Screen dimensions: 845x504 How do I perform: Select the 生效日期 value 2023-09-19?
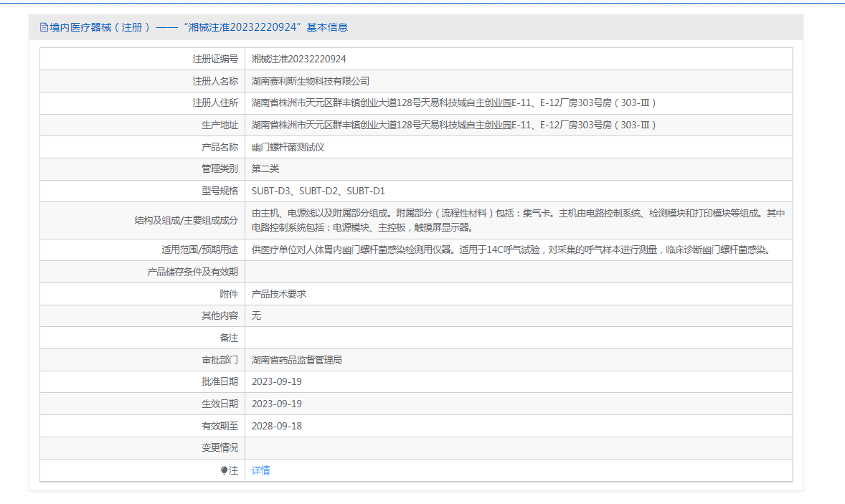point(276,404)
